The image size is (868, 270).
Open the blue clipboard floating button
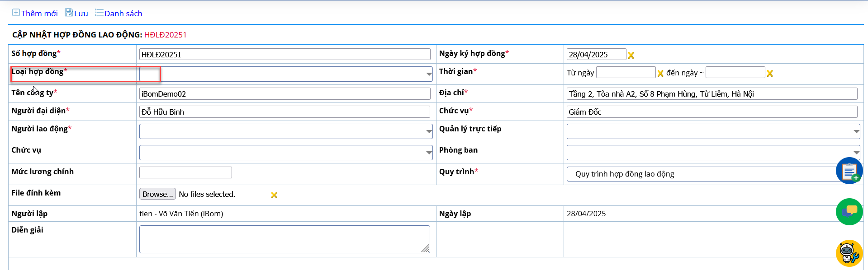click(849, 171)
